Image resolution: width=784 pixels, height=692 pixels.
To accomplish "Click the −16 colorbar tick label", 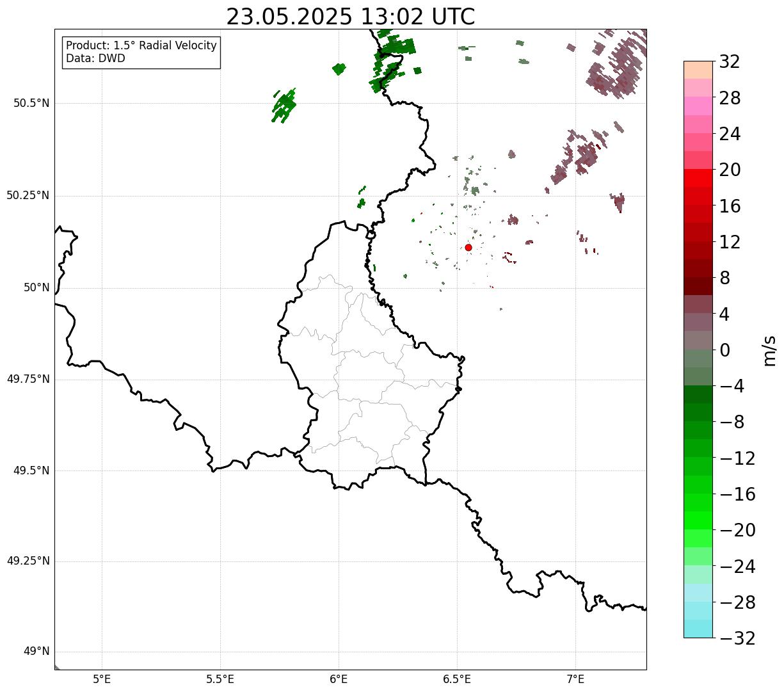I will pos(737,494).
